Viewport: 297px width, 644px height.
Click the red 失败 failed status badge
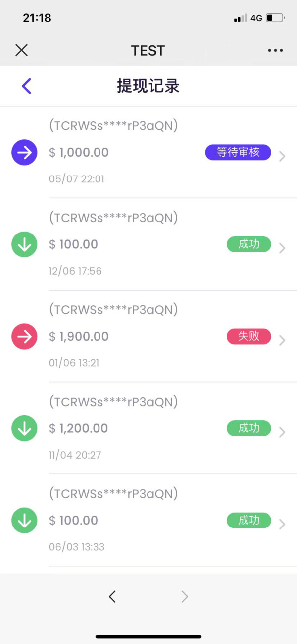pos(248,337)
